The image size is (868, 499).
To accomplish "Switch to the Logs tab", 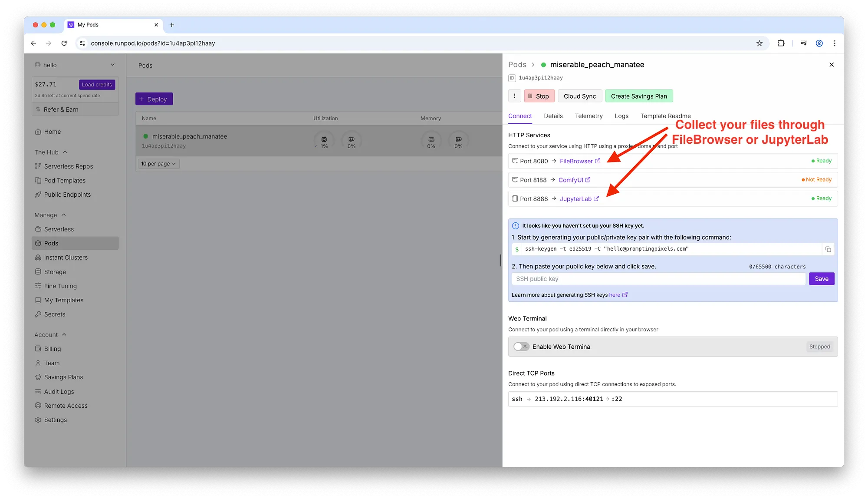I will [621, 116].
